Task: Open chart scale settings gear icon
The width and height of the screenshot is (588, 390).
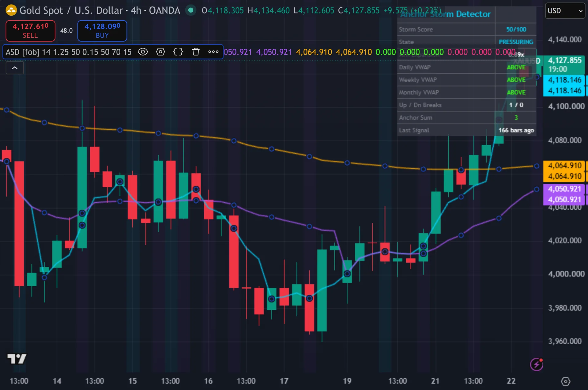Action: [565, 381]
